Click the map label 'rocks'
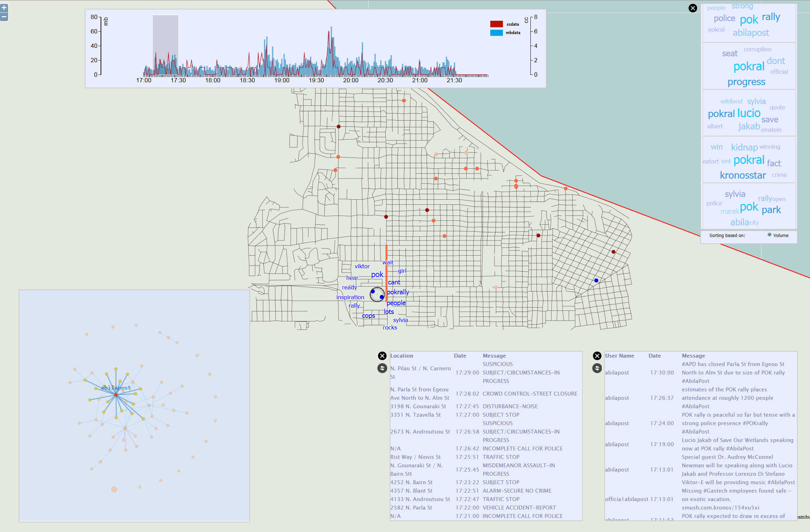The height and width of the screenshot is (532, 810). tap(390, 327)
